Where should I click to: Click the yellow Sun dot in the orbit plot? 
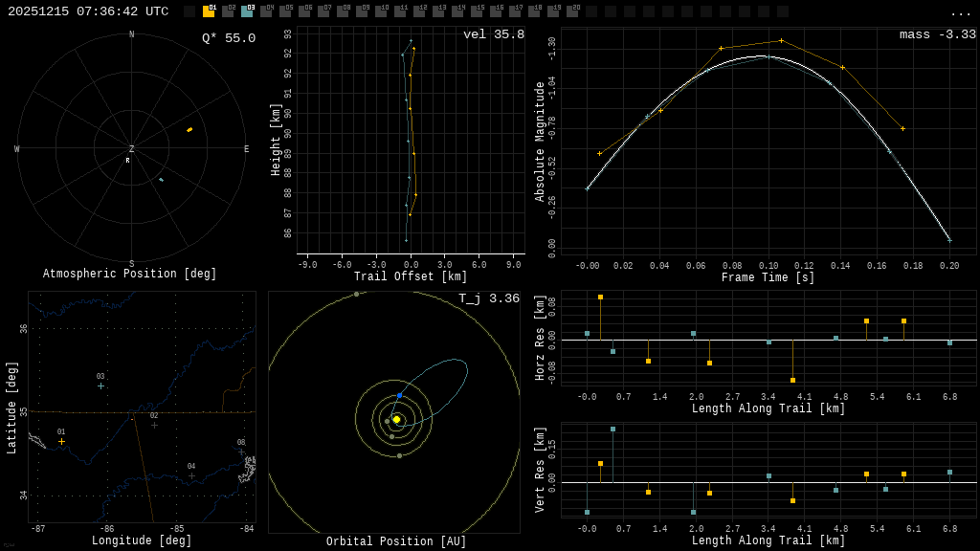tap(396, 419)
